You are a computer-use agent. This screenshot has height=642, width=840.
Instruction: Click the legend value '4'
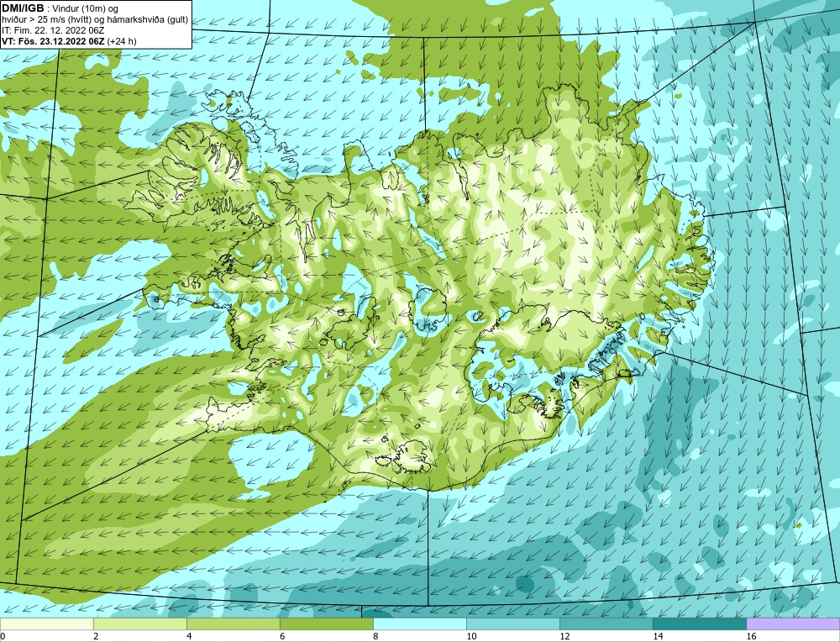click(x=189, y=636)
